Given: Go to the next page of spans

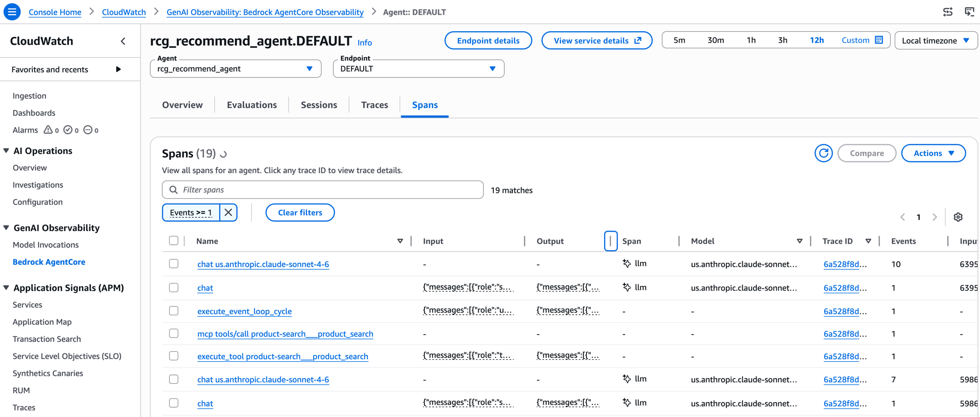Looking at the screenshot, I should [934, 217].
